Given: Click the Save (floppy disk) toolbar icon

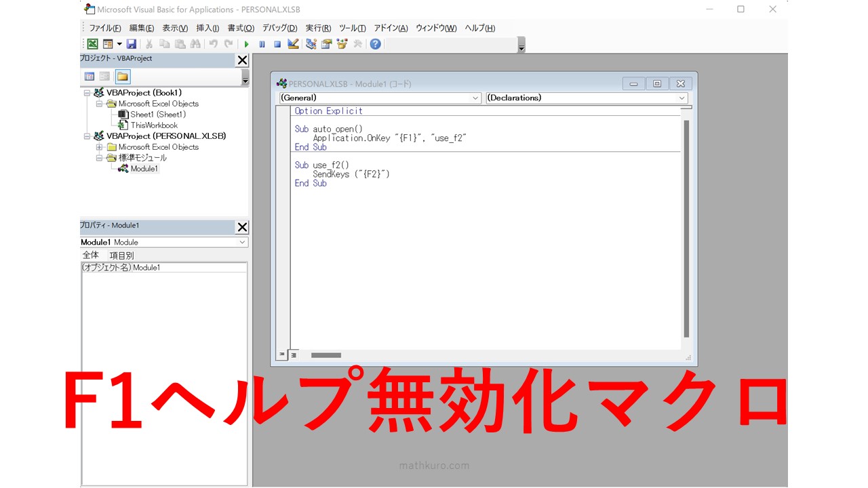Looking at the screenshot, I should click(132, 44).
